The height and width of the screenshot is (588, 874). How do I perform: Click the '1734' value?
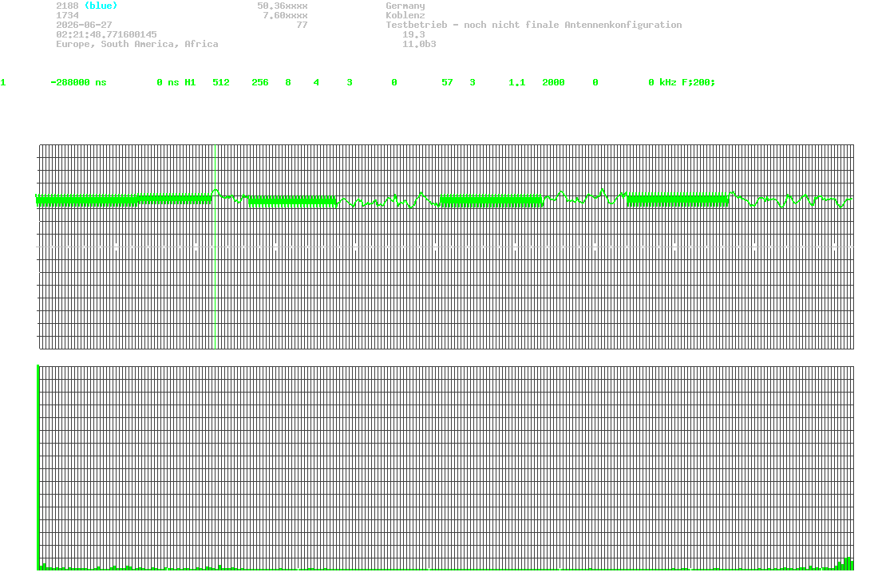pos(67,15)
